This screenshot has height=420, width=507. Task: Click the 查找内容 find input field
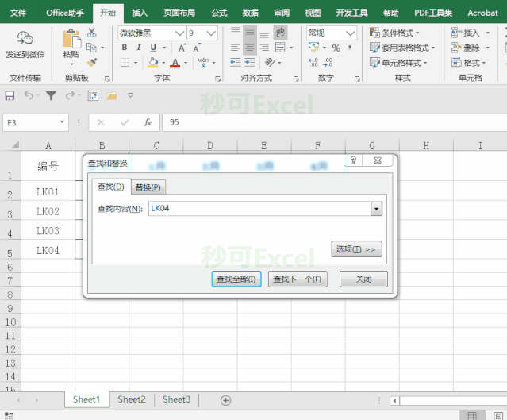pyautogui.click(x=259, y=209)
